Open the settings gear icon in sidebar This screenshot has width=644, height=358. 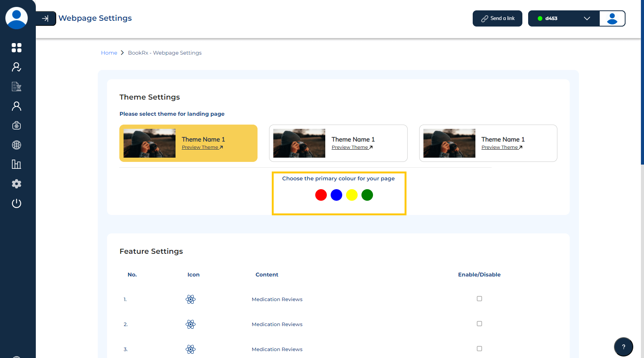[16, 184]
